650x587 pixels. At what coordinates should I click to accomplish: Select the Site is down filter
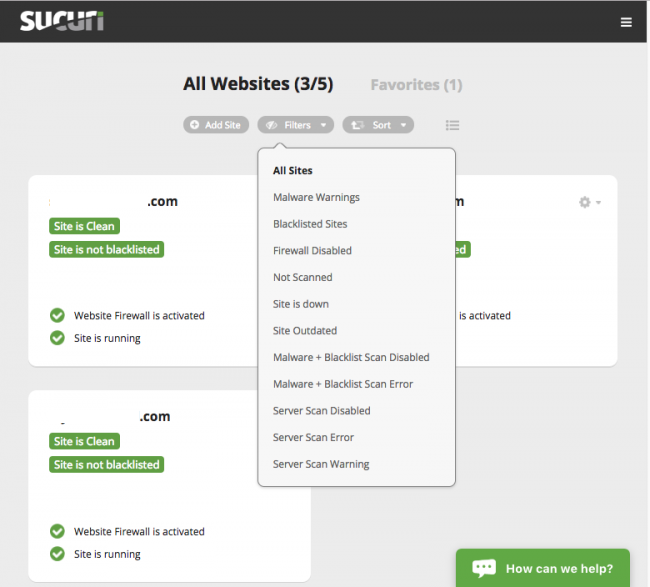[301, 304]
